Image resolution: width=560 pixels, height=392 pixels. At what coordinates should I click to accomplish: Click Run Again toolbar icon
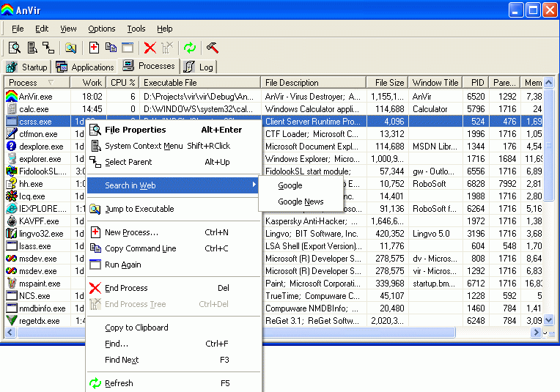128,48
